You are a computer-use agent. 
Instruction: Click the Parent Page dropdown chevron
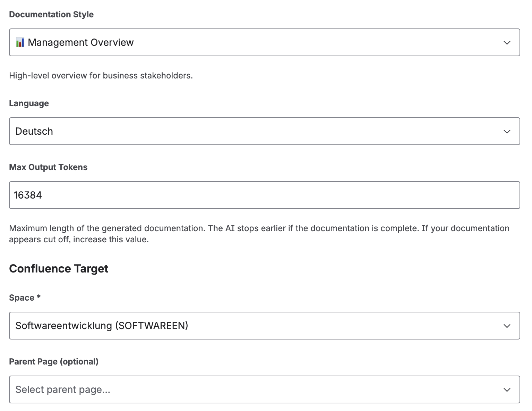point(507,389)
